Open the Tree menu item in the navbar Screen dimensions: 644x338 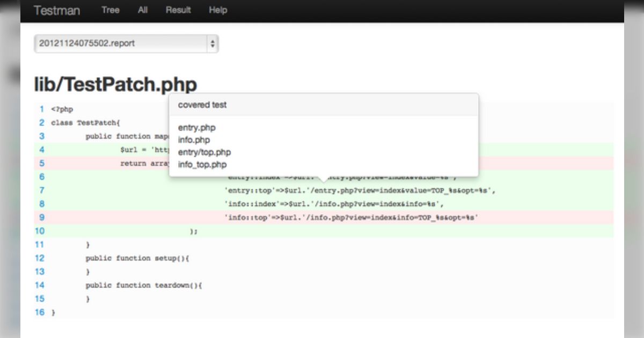pos(110,10)
